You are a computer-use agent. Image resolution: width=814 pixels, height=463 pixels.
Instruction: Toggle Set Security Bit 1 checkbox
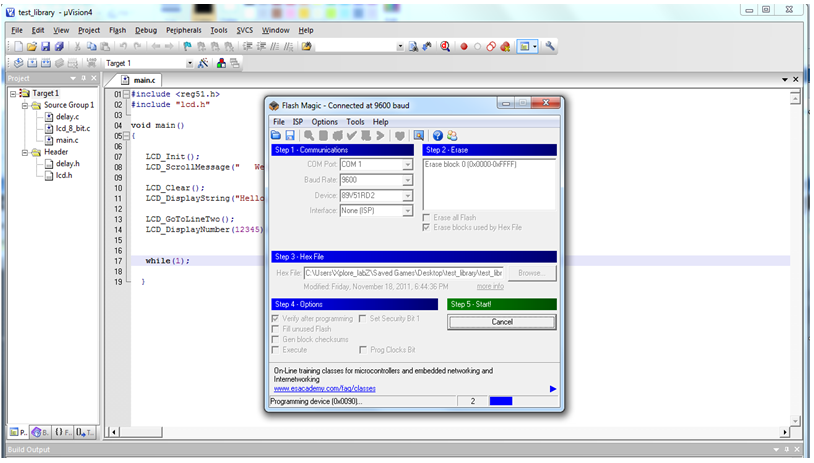click(362, 318)
